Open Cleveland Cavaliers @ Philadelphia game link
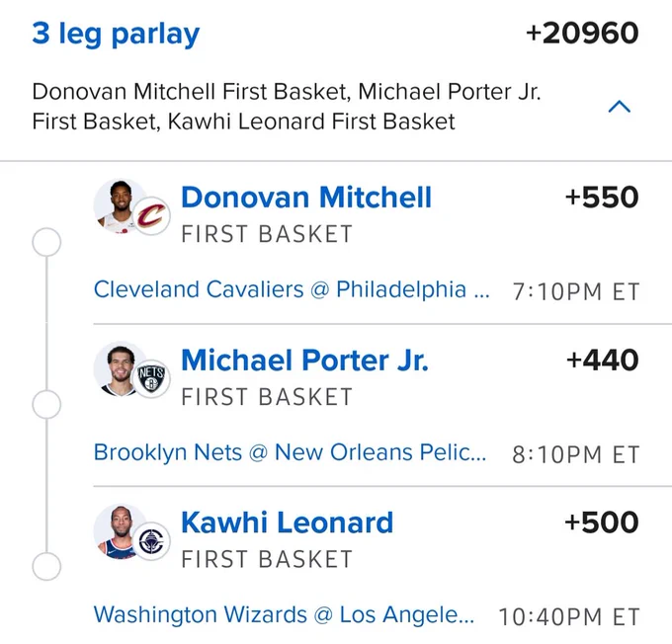Screen dimensions: 672x644 point(292,289)
